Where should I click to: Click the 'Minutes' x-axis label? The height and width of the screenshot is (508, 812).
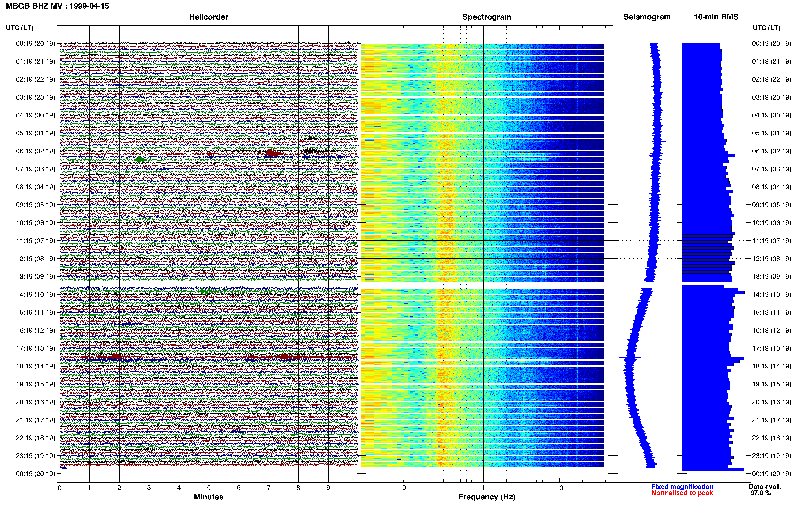point(209,497)
